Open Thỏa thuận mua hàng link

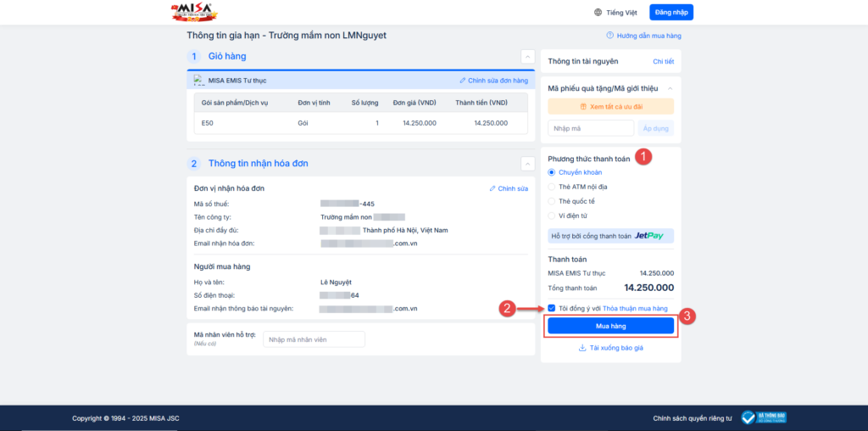tap(635, 309)
